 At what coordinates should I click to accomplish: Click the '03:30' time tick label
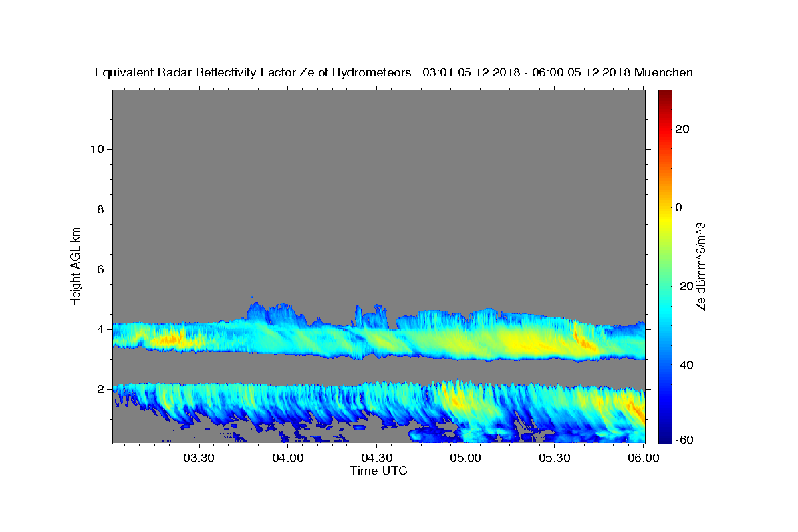tap(198, 458)
